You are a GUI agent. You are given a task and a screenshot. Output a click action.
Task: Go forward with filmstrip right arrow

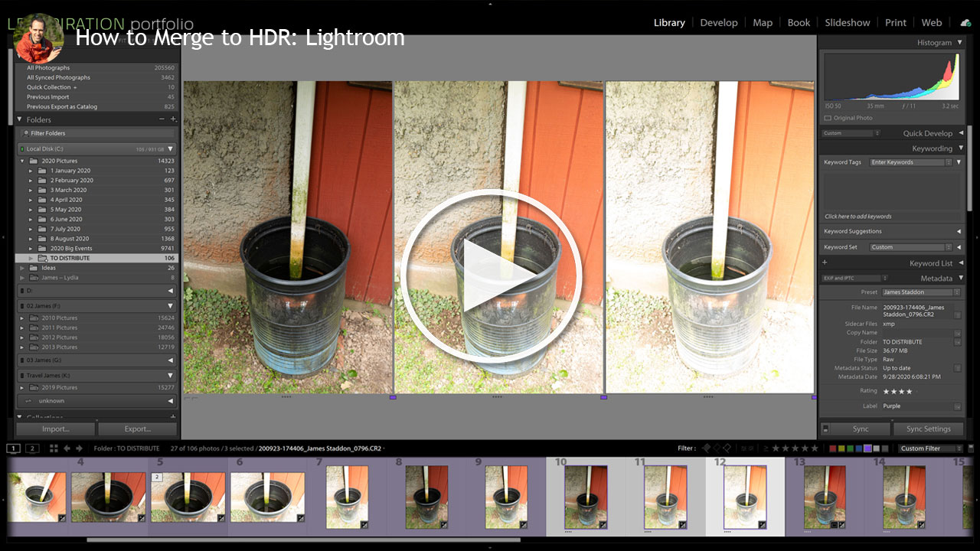[79, 448]
